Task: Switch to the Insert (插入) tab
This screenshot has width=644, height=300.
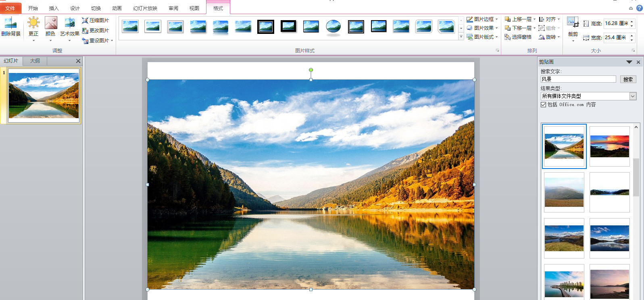Action: (x=54, y=8)
